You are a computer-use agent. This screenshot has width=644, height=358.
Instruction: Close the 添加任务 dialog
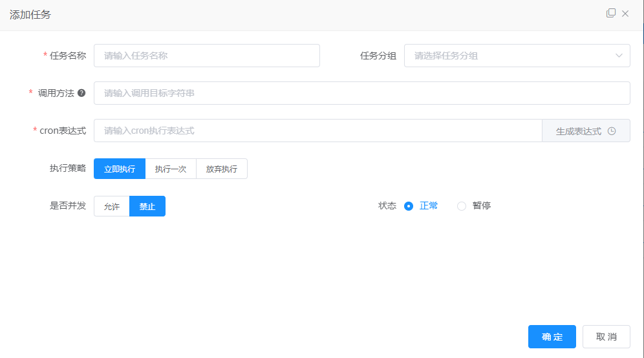(x=625, y=14)
